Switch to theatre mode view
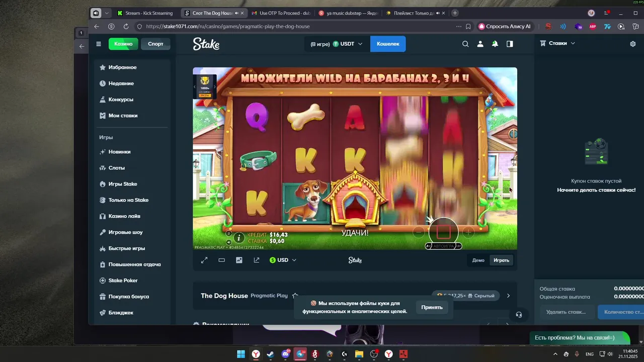 221,260
